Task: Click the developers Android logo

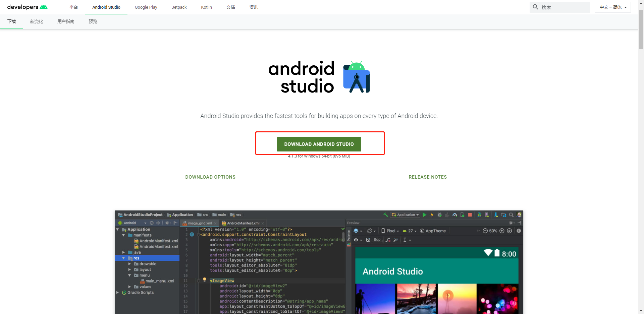Action: 28,7
